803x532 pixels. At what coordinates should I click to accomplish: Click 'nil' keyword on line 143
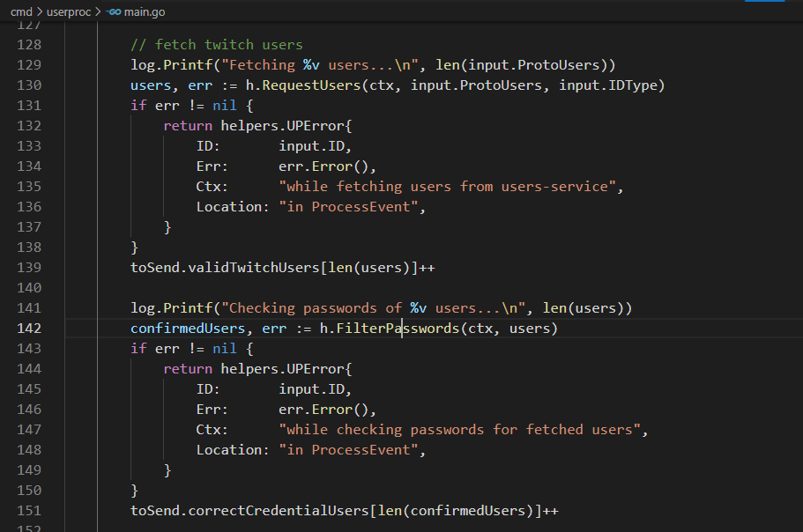(225, 349)
